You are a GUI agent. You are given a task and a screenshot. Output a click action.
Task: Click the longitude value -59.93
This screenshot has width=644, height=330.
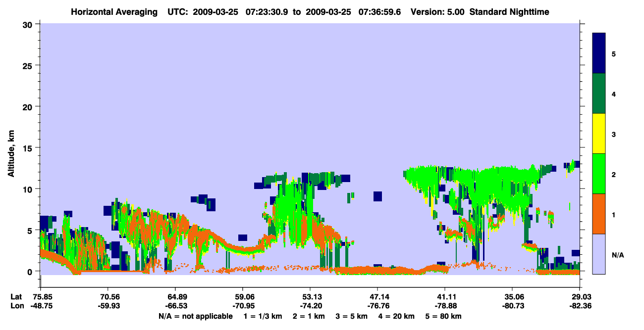click(108, 306)
